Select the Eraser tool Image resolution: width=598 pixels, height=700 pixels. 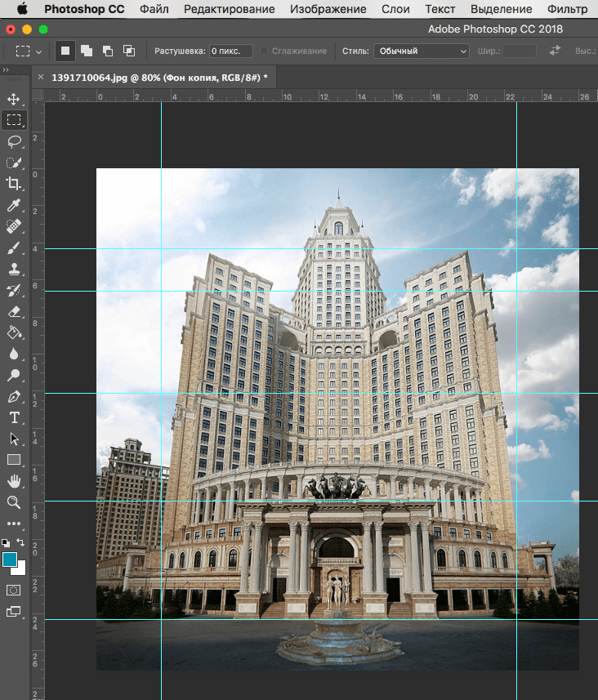pos(14,311)
